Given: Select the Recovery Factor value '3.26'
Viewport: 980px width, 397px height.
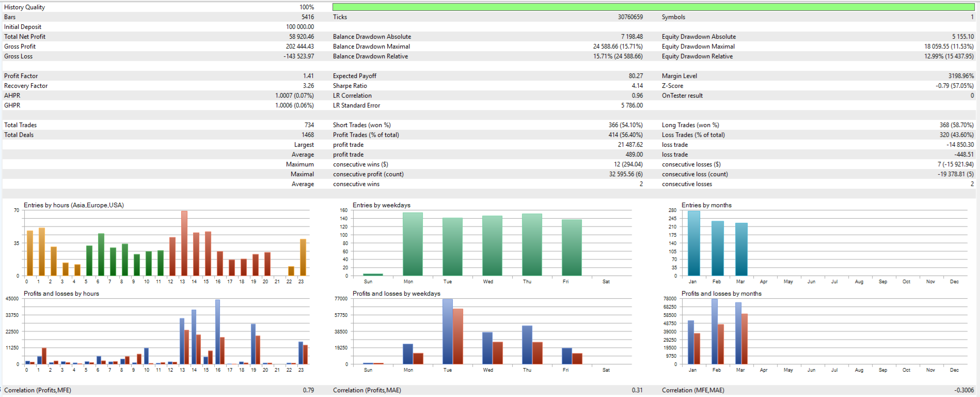Looking at the screenshot, I should coord(308,86).
